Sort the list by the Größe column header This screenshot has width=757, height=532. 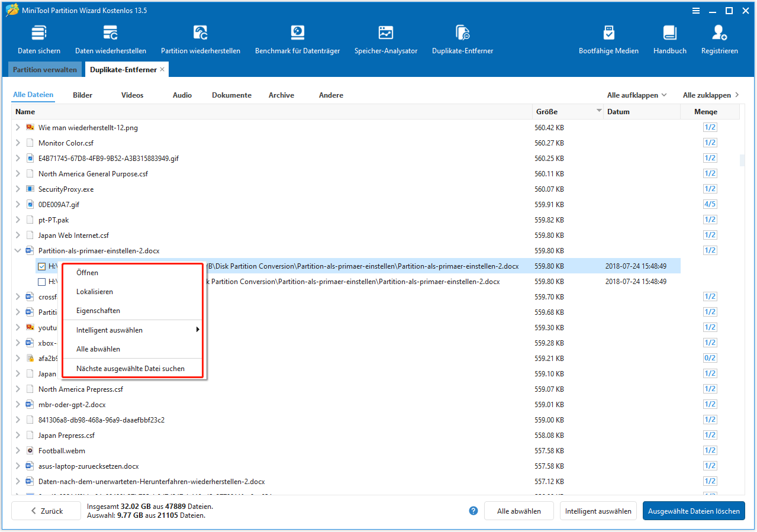[547, 112]
